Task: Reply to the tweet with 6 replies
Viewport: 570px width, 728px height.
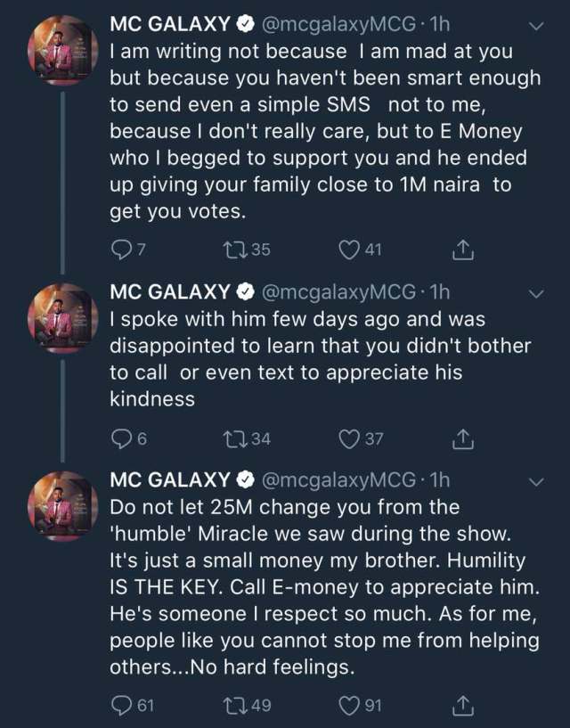Action: 119,438
